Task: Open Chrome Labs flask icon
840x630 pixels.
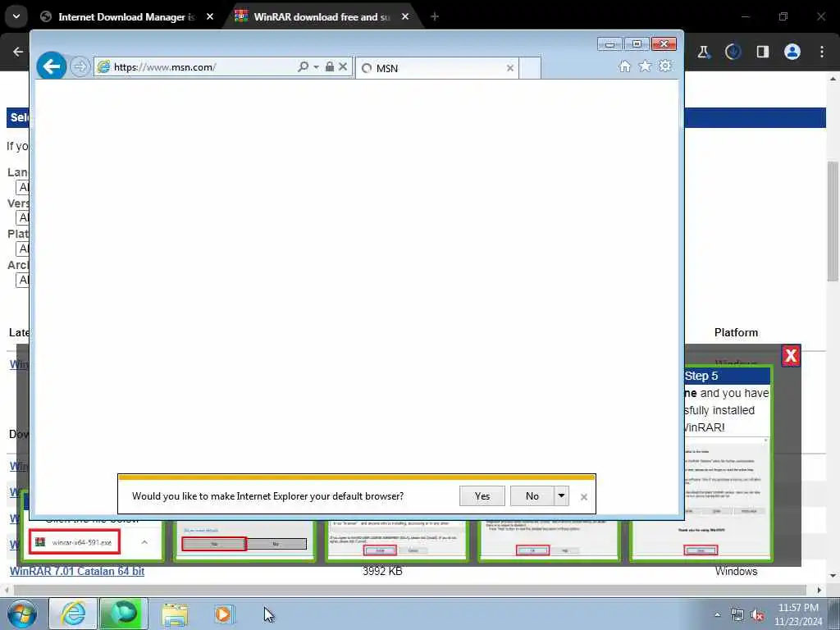Action: click(703, 52)
